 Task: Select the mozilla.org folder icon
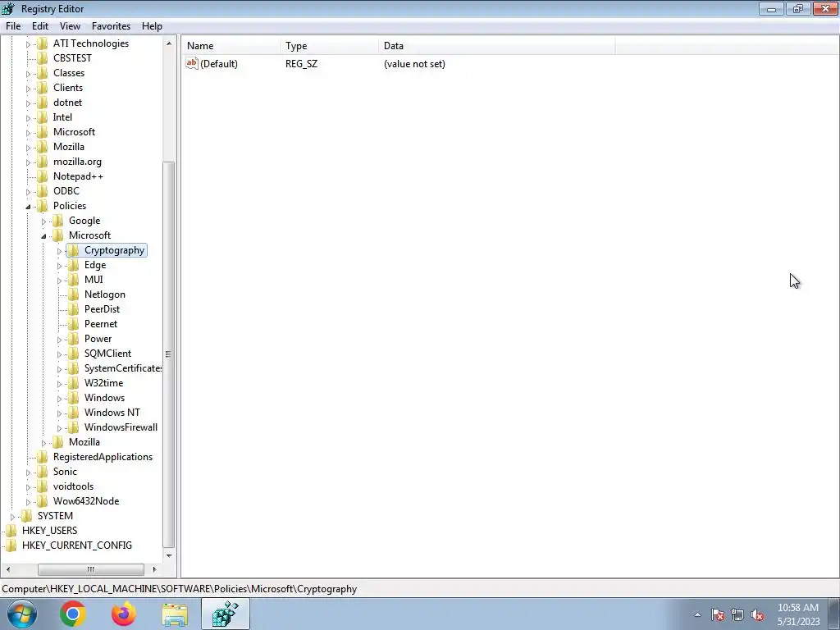point(43,162)
